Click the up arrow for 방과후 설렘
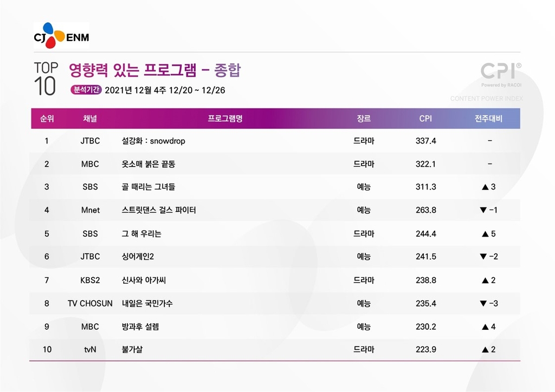This screenshot has height=392, width=555. [x=485, y=327]
